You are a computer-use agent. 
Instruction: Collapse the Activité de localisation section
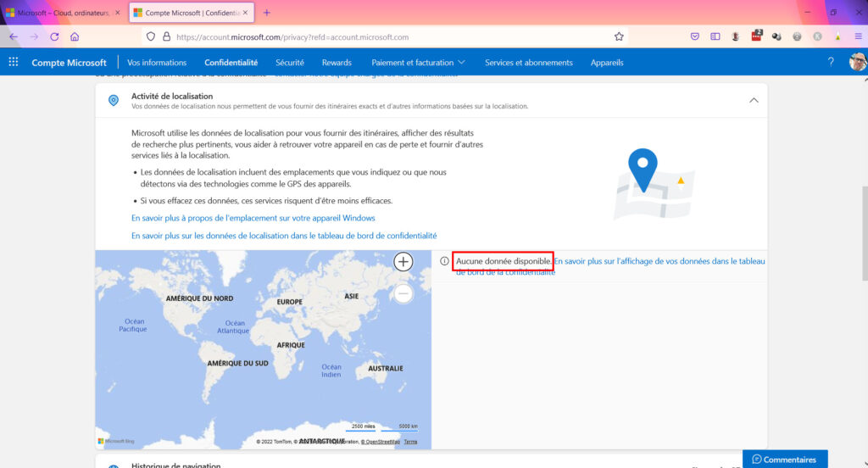[754, 100]
